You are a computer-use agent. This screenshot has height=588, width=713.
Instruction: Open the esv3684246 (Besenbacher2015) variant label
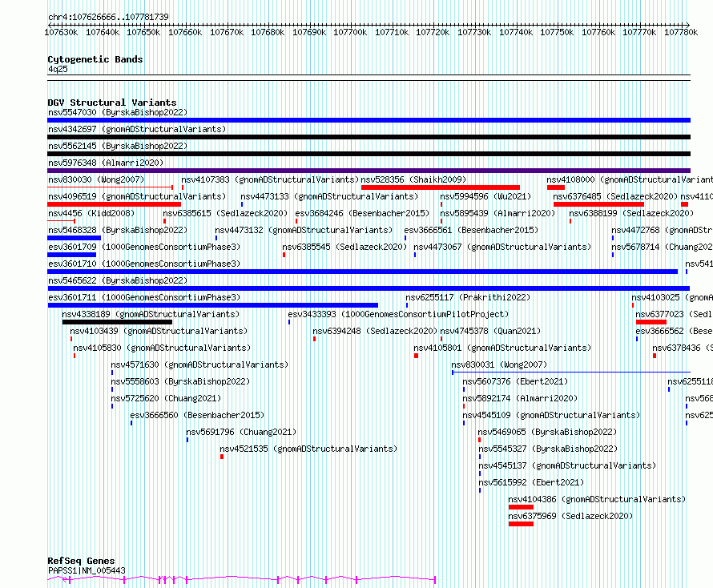coord(362,213)
